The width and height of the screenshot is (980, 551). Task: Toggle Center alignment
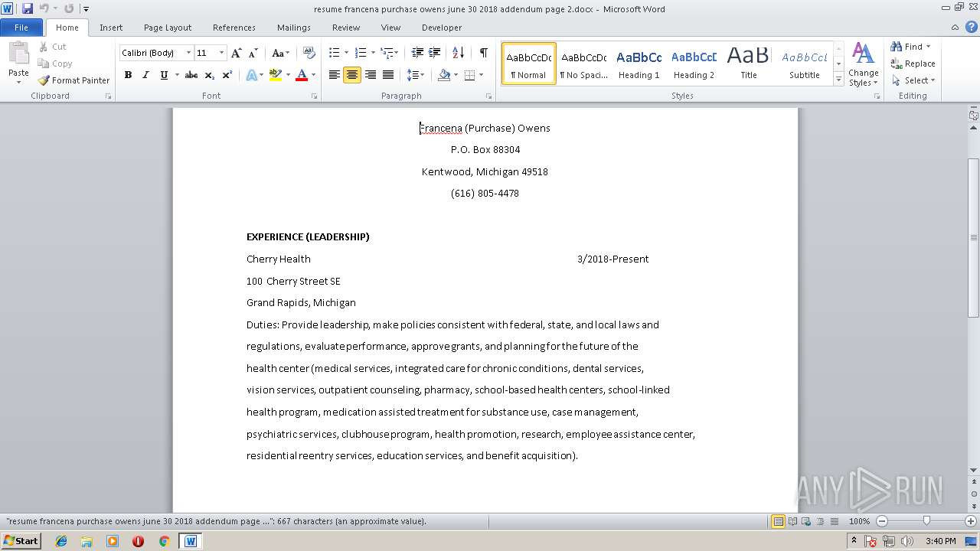[x=352, y=75]
